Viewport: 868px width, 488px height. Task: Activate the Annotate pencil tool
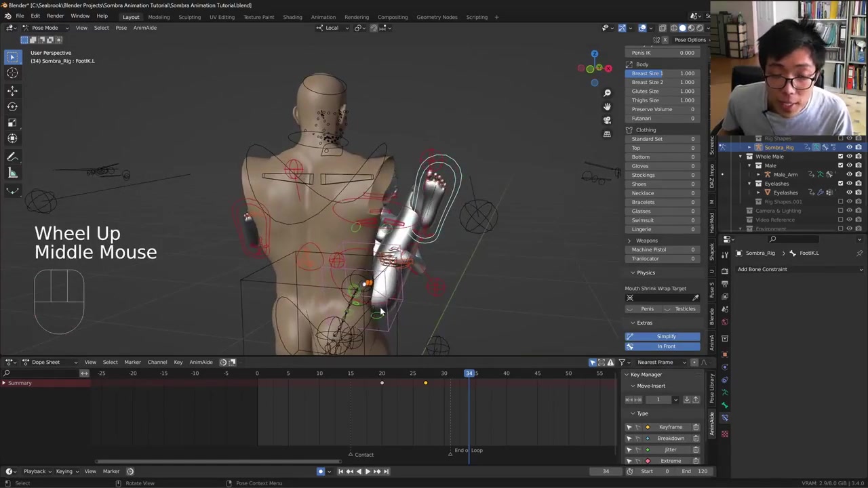(12, 157)
